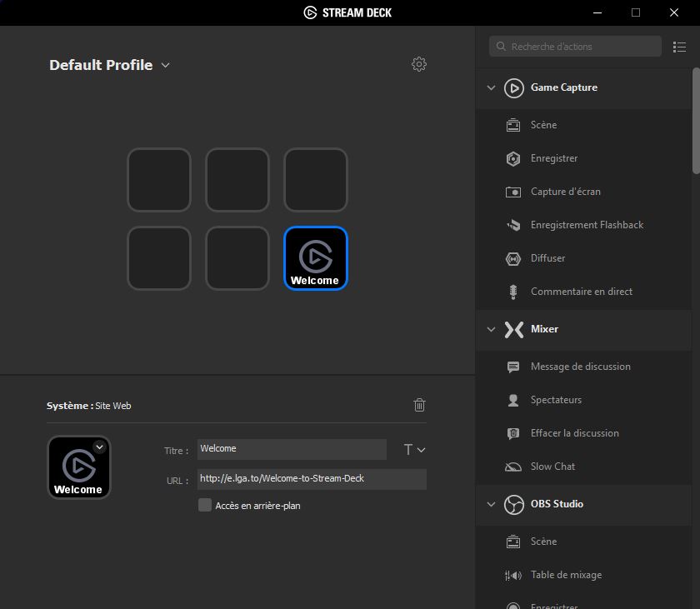700x609 pixels.
Task: Collapse the OBS Studio category
Action: [491, 505]
